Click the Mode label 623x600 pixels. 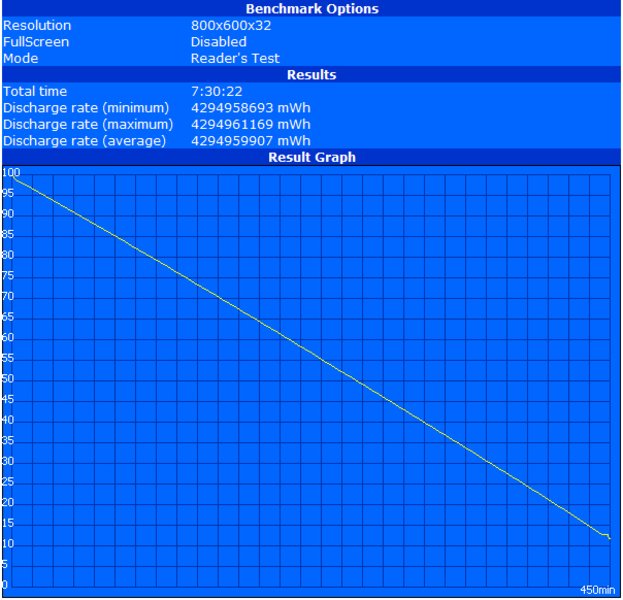click(21, 58)
